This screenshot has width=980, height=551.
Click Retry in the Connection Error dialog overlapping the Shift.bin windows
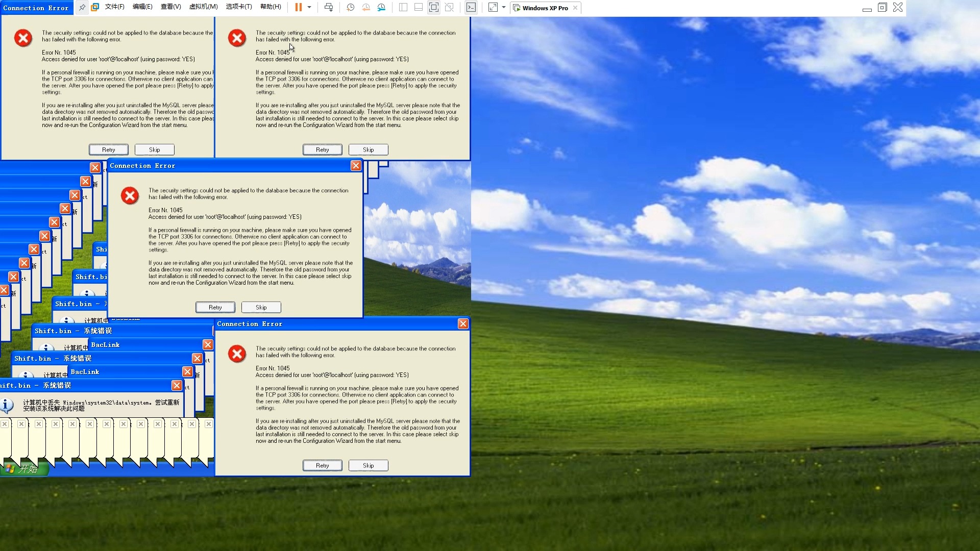pos(215,307)
